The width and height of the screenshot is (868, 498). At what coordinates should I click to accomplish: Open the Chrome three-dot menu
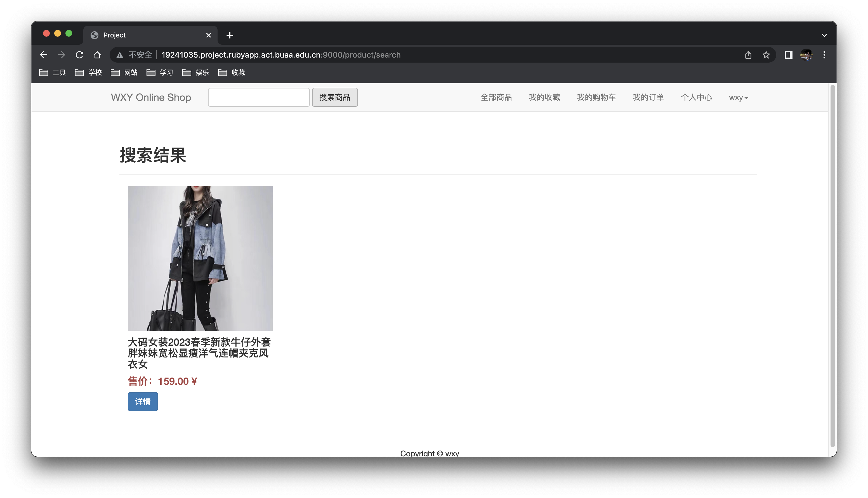[824, 55]
